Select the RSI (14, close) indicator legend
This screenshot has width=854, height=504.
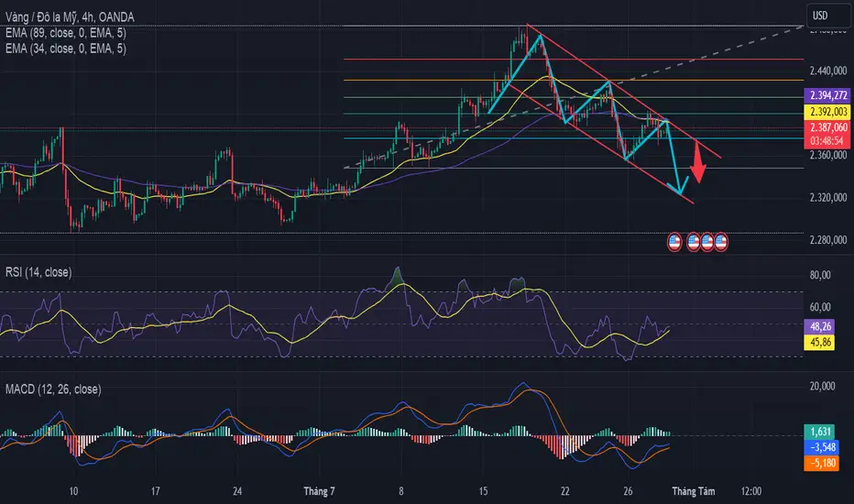click(38, 272)
